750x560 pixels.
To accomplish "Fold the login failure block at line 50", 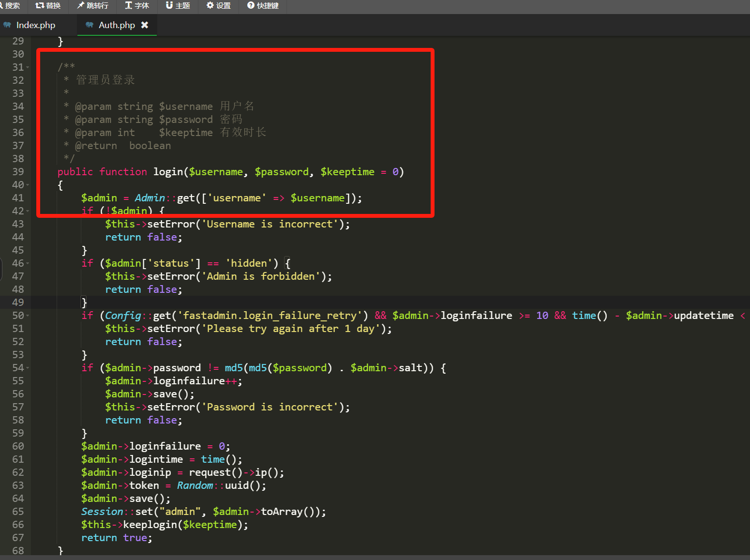I will tap(28, 316).
